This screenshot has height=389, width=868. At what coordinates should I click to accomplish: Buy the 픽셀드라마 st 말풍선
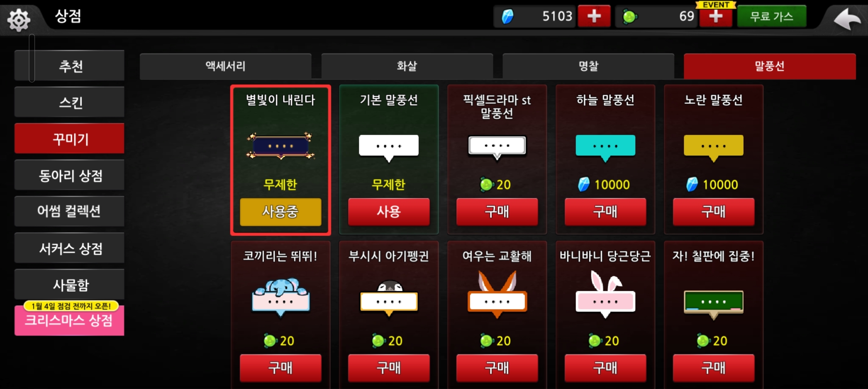click(x=497, y=212)
